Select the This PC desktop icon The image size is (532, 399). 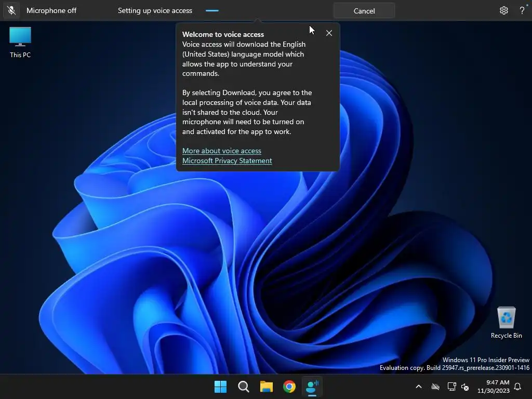pyautogui.click(x=20, y=43)
